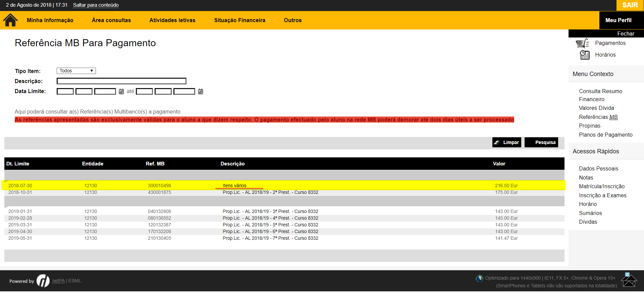644x293 pixels.
Task: Focus the first date field after 'até'
Action: tap(144, 91)
